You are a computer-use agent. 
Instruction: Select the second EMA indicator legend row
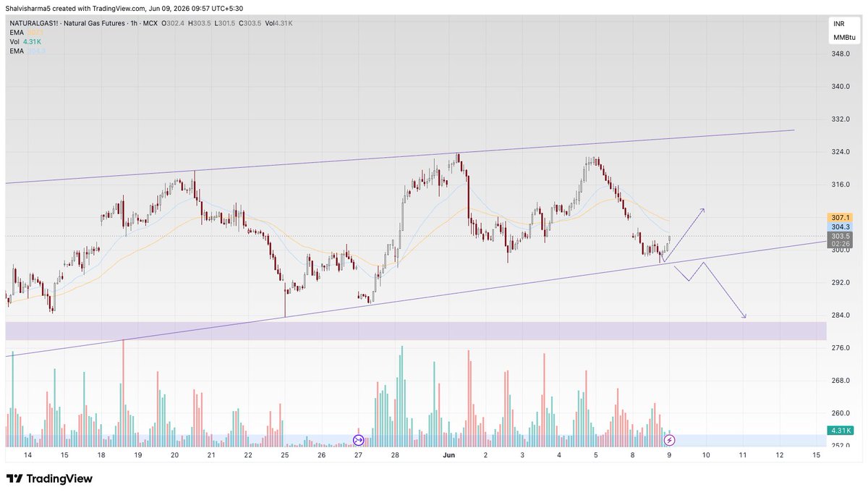[x=27, y=51]
